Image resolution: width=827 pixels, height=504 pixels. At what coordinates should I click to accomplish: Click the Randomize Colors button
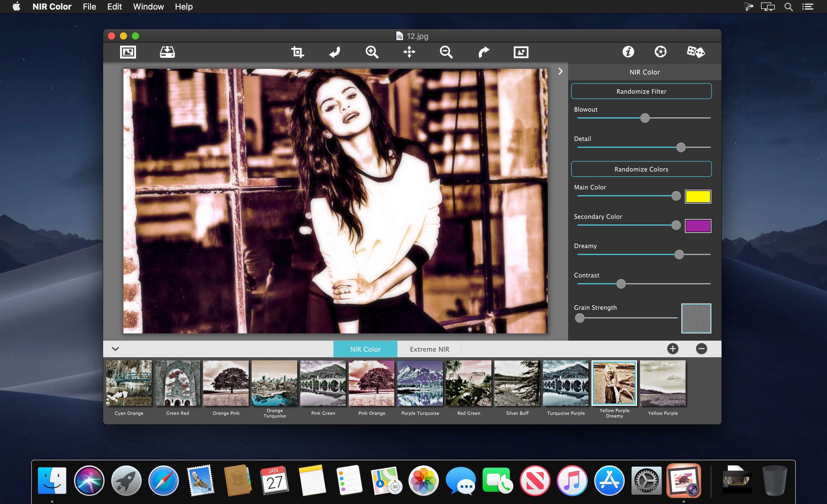tap(641, 169)
